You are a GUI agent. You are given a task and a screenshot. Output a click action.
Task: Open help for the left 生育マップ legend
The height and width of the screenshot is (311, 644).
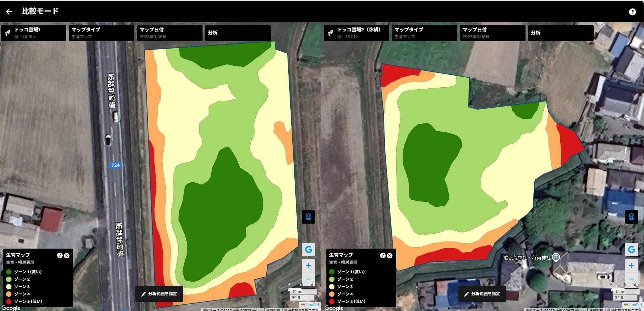[60, 255]
